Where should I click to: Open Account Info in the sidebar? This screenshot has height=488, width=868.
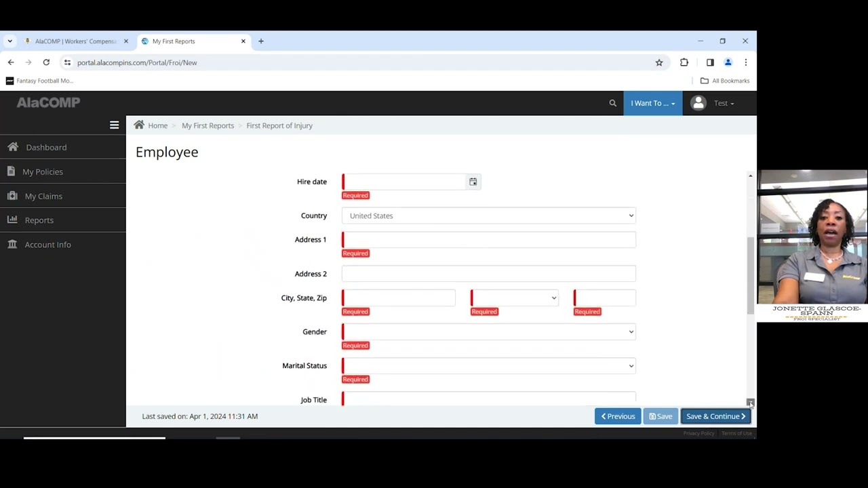[63, 245]
